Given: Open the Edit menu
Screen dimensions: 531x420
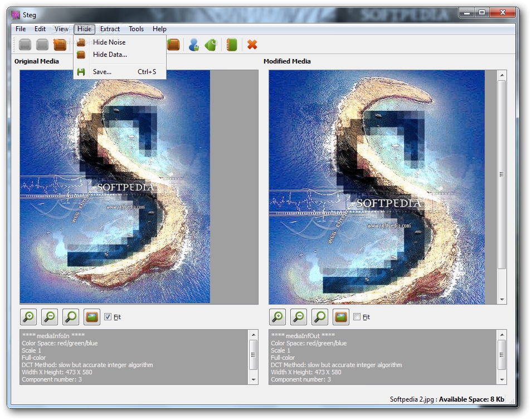Looking at the screenshot, I should 40,29.
